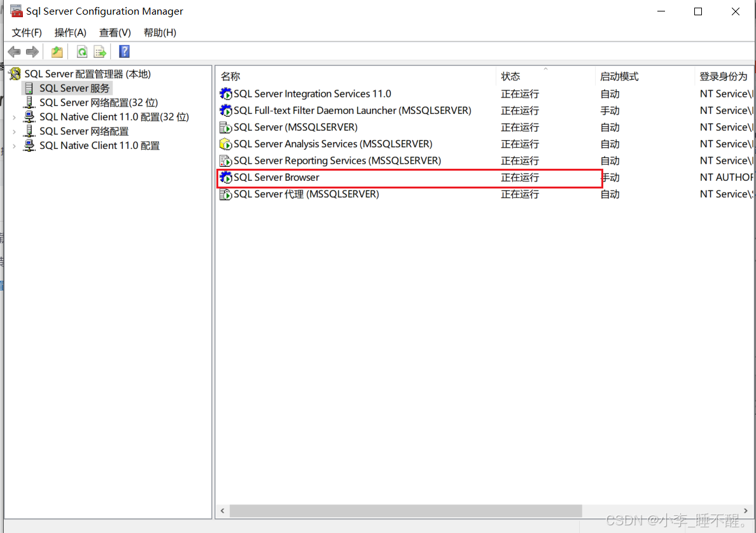756x533 pixels.
Task: Click 手动 start mode of Full-text Filter Daemon
Action: click(610, 110)
